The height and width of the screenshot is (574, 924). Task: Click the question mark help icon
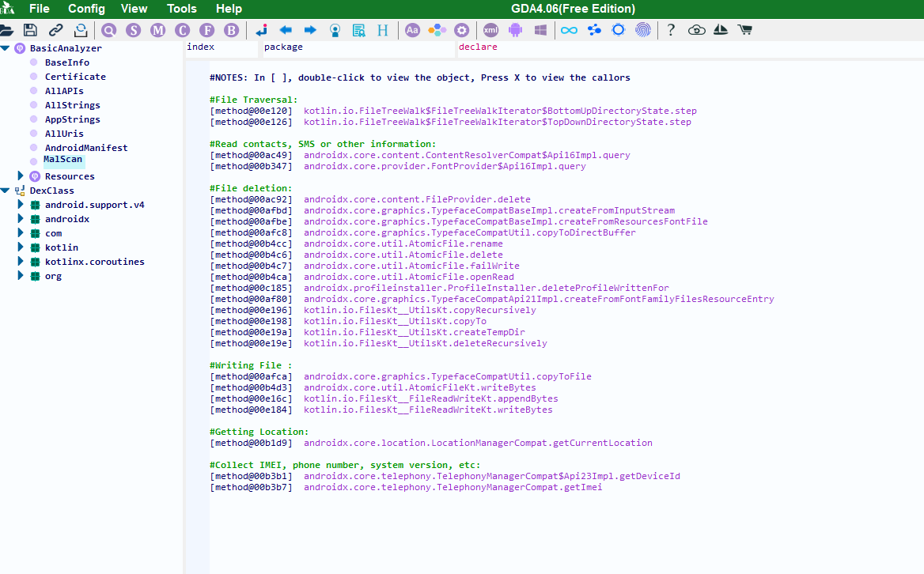[671, 30]
